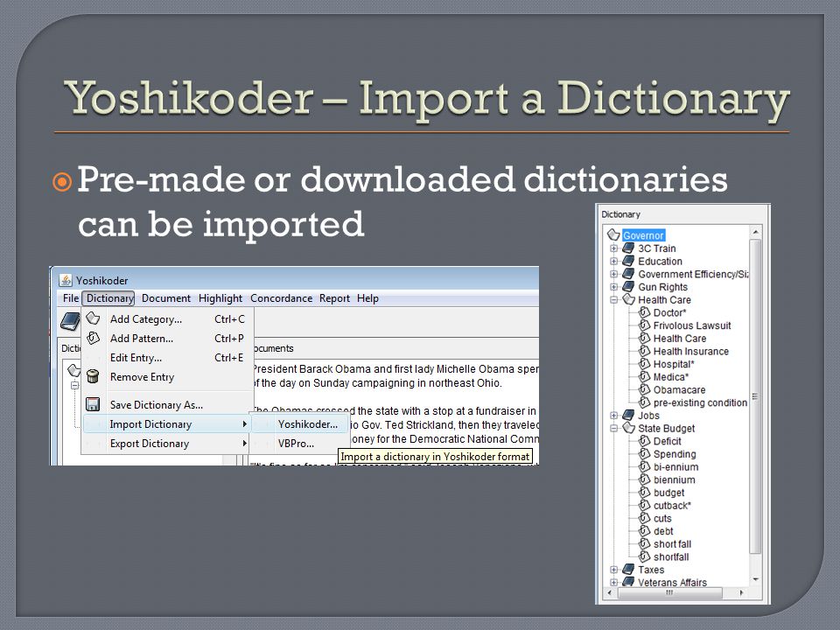Image resolution: width=840 pixels, height=630 pixels.
Task: Expand the Veterans Affairs category
Action: point(613,583)
